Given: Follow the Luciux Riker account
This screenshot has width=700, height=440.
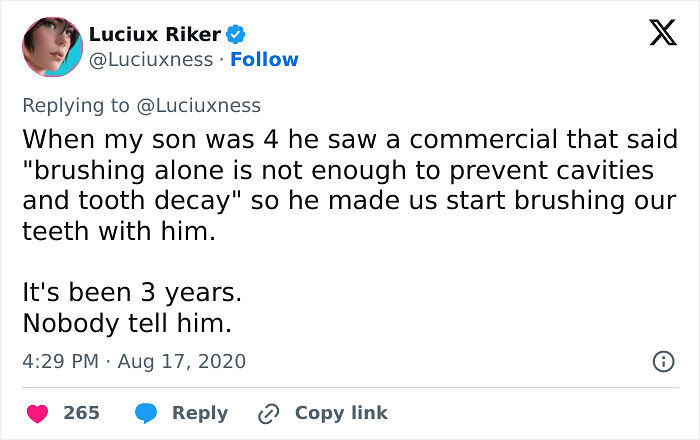Looking at the screenshot, I should pyautogui.click(x=264, y=60).
